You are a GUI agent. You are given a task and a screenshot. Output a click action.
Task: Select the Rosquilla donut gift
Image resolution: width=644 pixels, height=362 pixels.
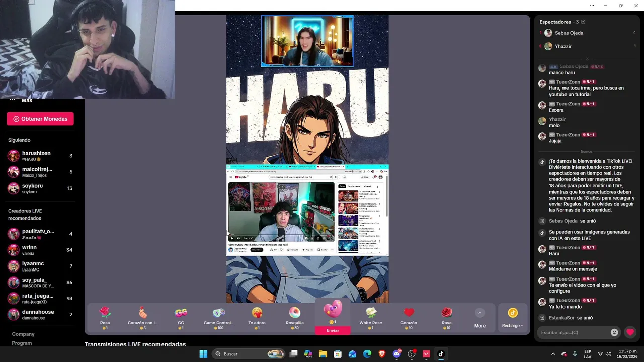point(295,318)
